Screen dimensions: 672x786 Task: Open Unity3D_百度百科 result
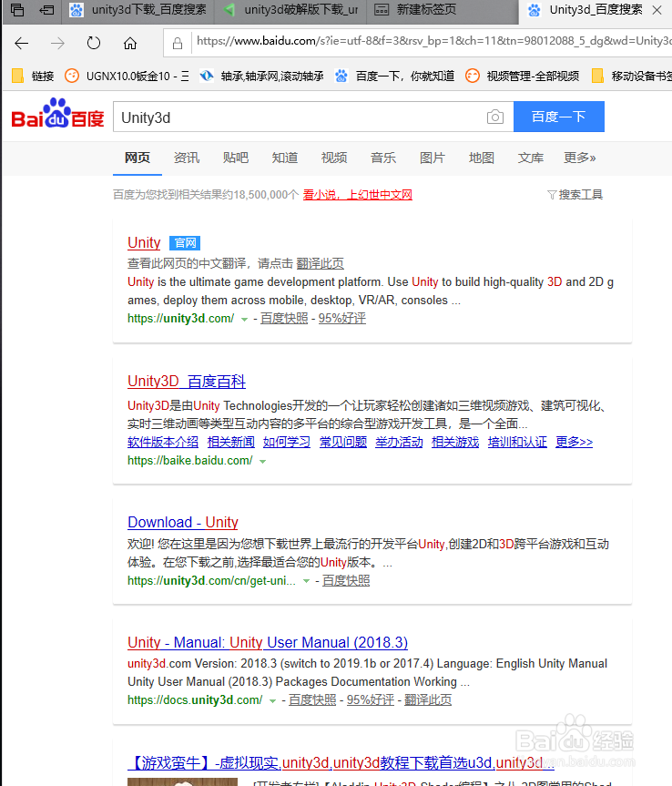[187, 382]
